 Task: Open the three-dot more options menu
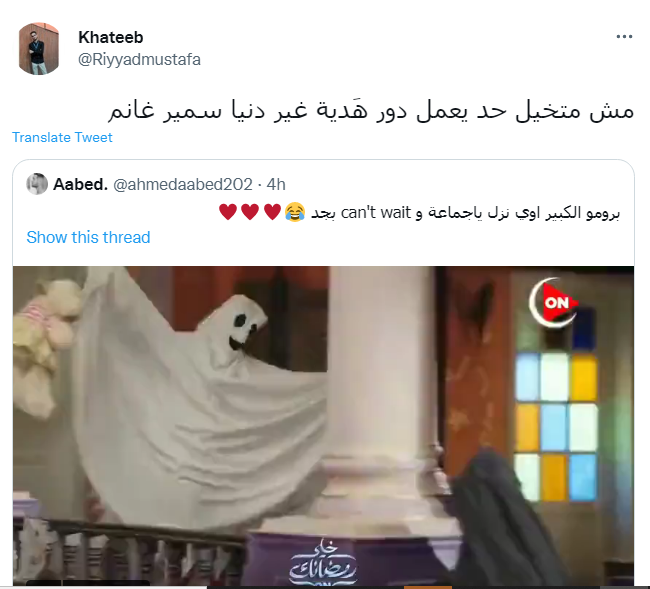(x=624, y=37)
